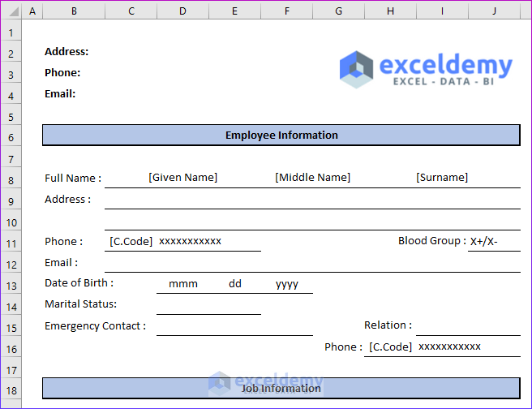Image resolution: width=532 pixels, height=409 pixels.
Task: Click the "[Surname]" placeholder cell
Action: tap(442, 177)
